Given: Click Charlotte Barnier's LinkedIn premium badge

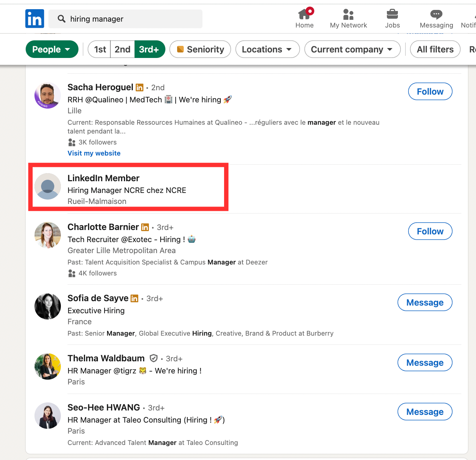Looking at the screenshot, I should (x=145, y=227).
